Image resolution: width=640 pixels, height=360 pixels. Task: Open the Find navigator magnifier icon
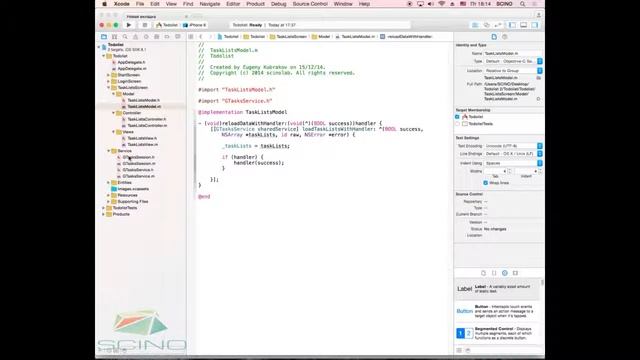coord(125,37)
